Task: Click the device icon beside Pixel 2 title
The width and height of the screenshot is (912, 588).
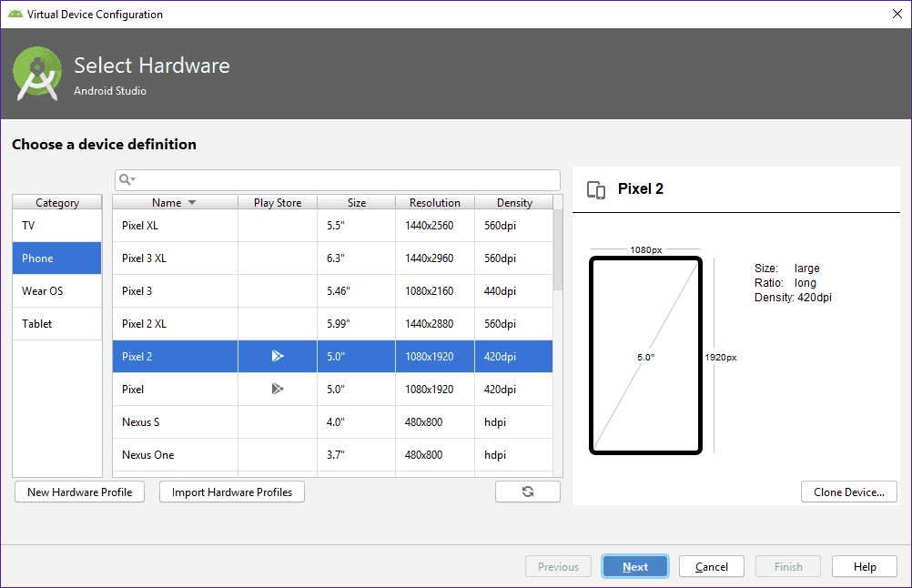Action: pos(596,189)
